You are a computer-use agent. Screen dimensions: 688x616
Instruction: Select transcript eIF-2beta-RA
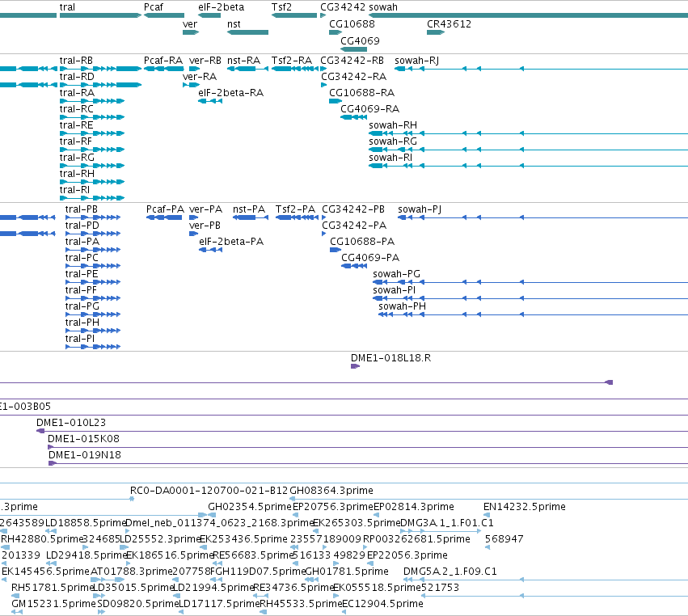point(230,93)
